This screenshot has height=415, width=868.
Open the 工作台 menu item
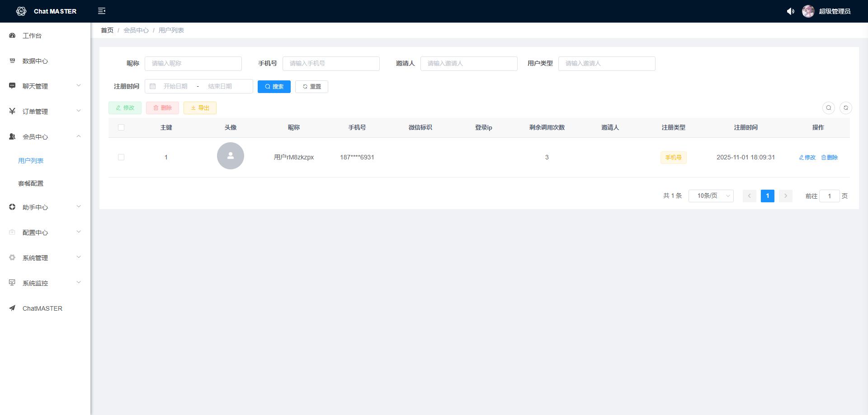click(x=45, y=35)
